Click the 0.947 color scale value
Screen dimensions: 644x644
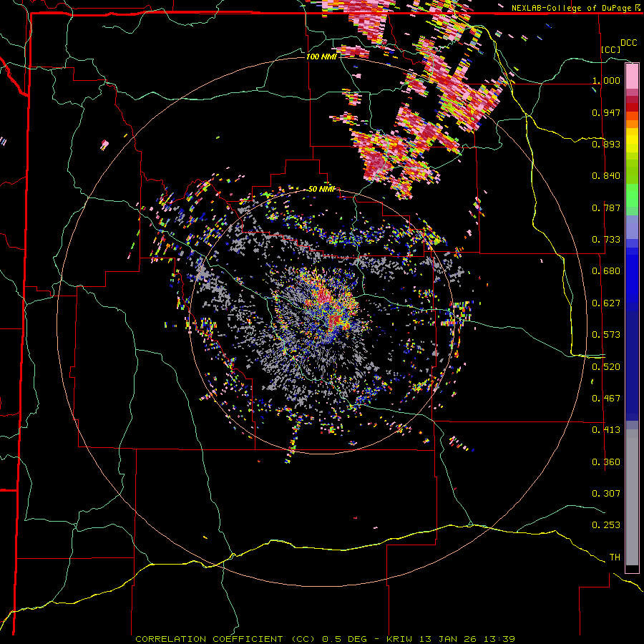pos(606,112)
